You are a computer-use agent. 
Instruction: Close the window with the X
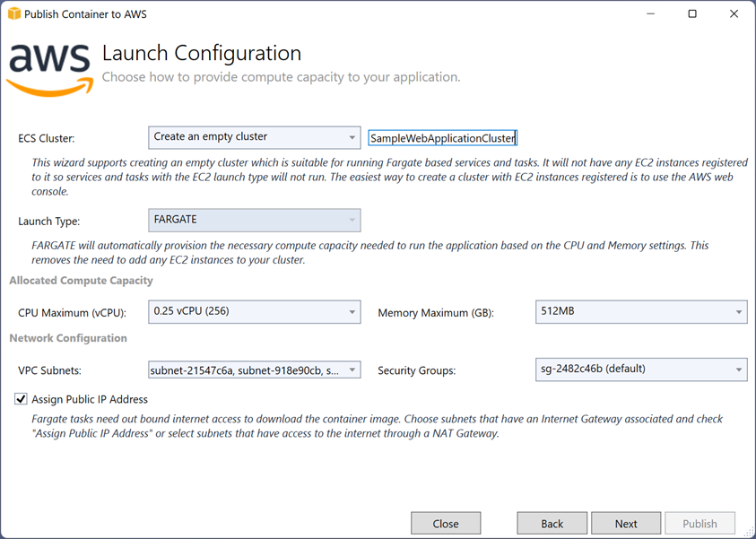[734, 13]
